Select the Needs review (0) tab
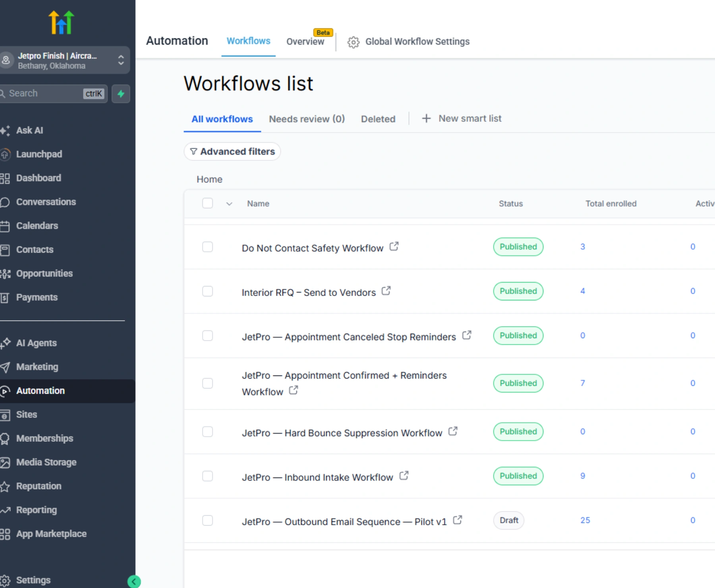The image size is (715, 588). tap(307, 119)
